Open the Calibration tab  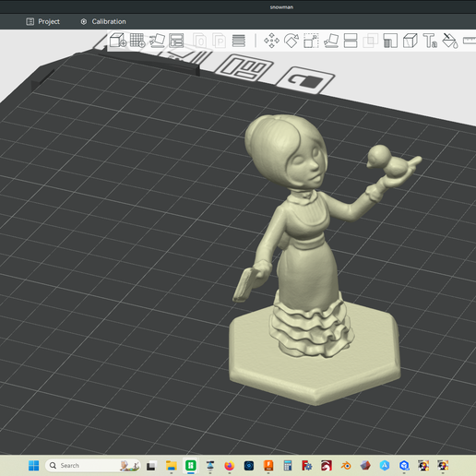pyautogui.click(x=103, y=21)
